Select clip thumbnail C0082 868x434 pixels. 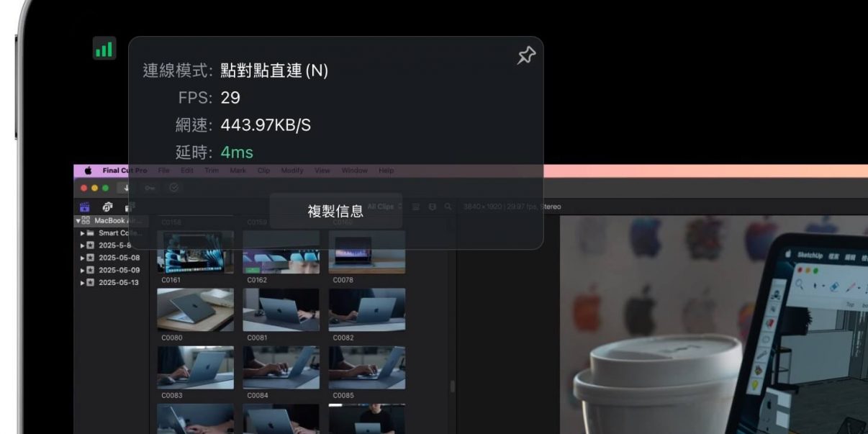tap(366, 310)
